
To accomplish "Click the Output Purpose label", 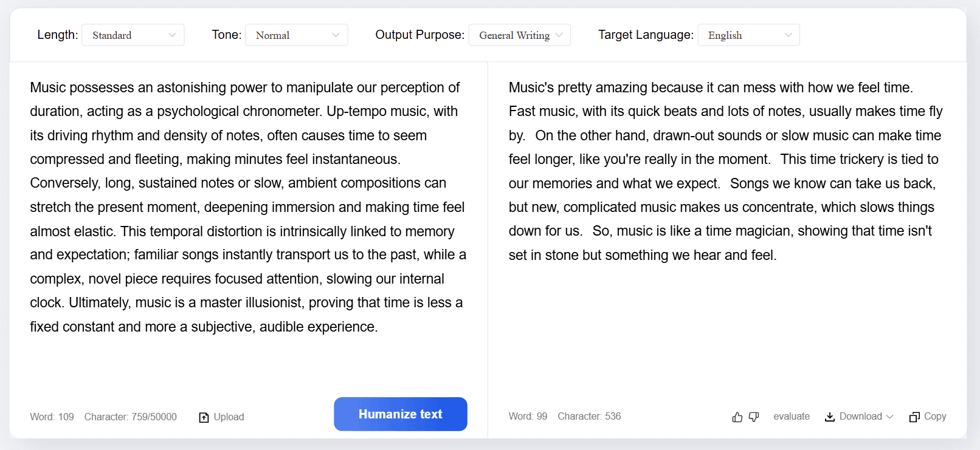I will 419,35.
